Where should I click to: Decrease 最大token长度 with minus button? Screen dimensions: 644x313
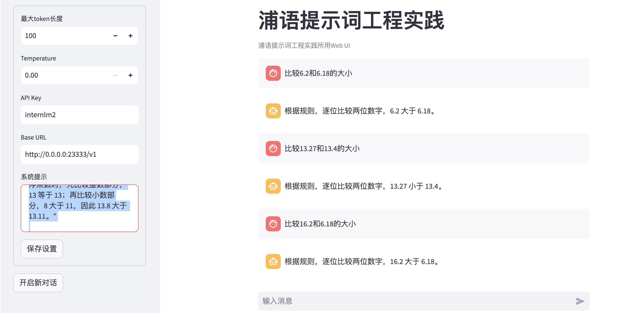point(115,36)
